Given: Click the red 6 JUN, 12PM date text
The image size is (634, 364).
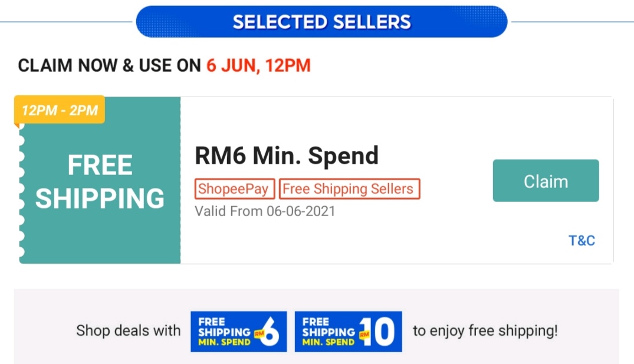Looking at the screenshot, I should tap(258, 65).
